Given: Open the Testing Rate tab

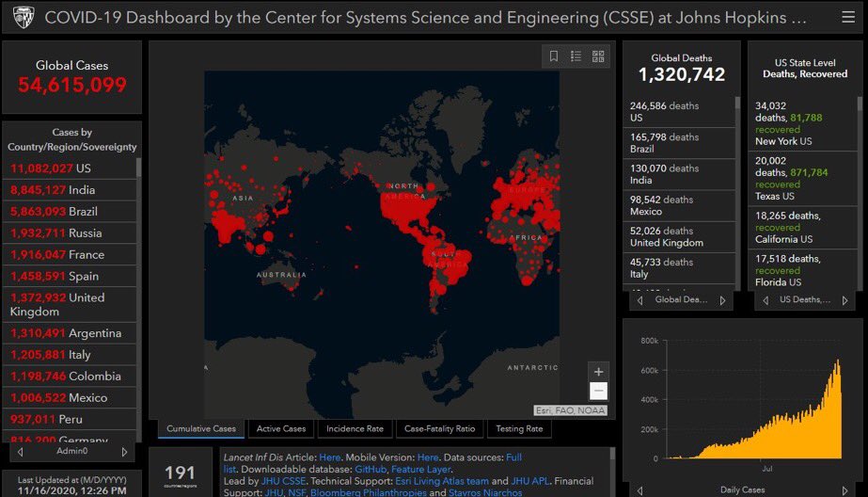Looking at the screenshot, I should point(519,428).
